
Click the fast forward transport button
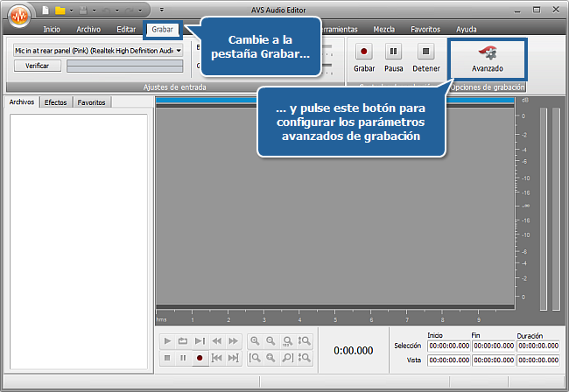tap(233, 341)
